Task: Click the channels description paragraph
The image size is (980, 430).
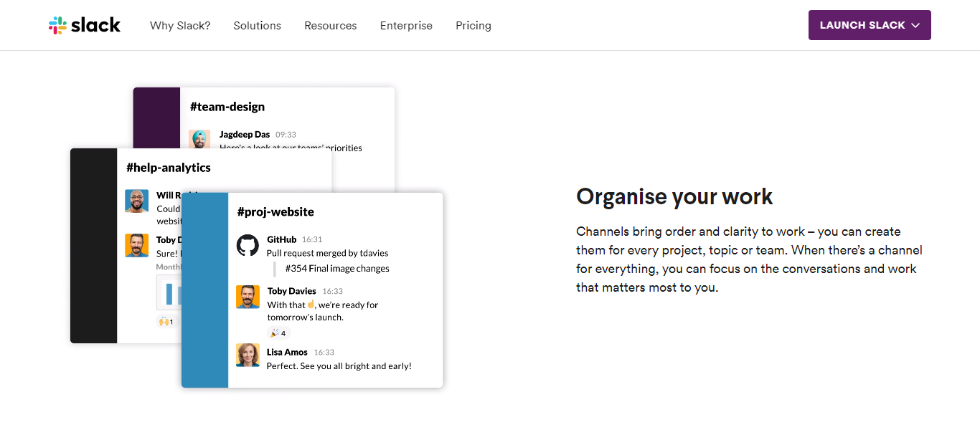Action: pos(749,259)
